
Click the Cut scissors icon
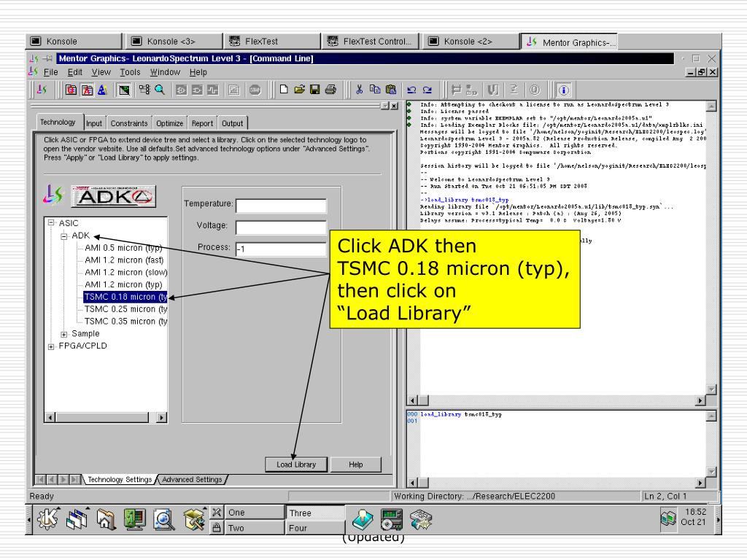point(359,89)
